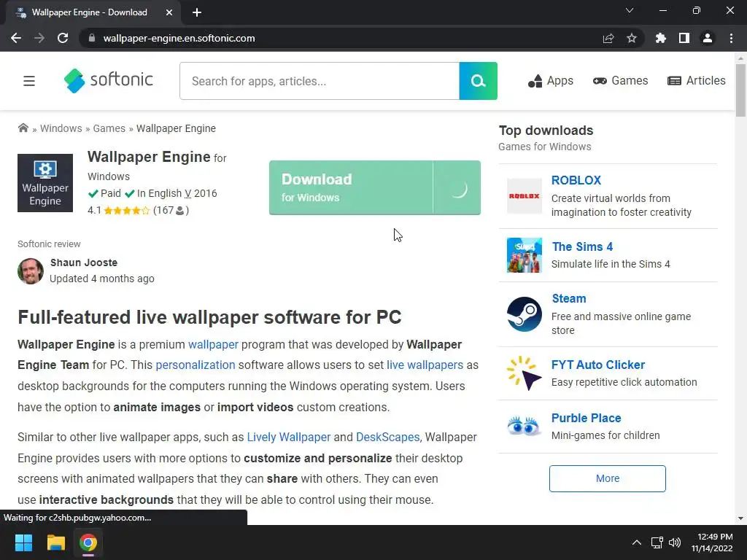Viewport: 747px width, 560px height.
Task: Toggle the Chrome side panel
Action: (x=684, y=38)
